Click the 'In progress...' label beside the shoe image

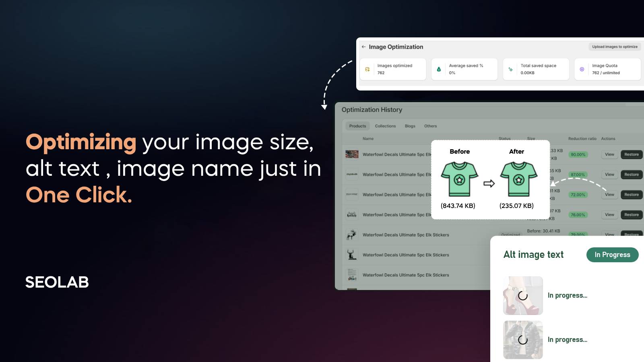[x=568, y=296]
